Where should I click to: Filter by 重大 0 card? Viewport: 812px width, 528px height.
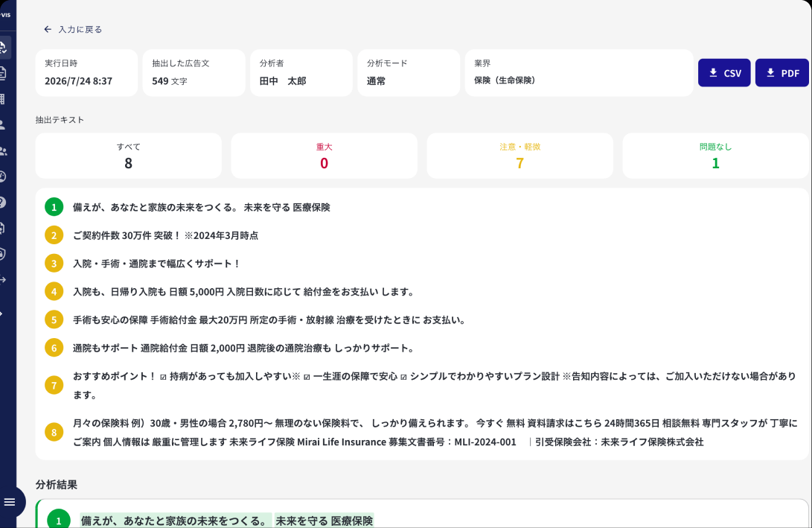[325, 156]
